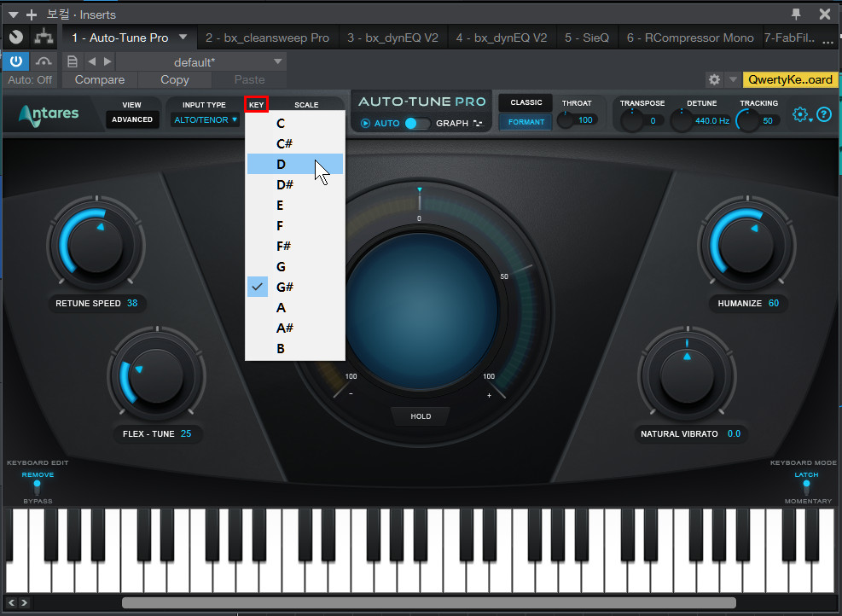
Task: Click the QwertyKe..oard input button
Action: coord(790,79)
